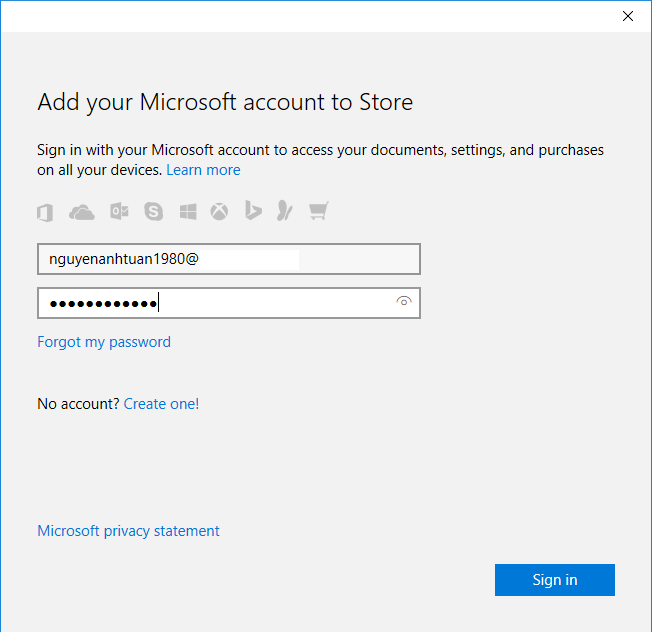Viewport: 652px width, 632px height.
Task: Open the Learn more link
Action: 203,170
